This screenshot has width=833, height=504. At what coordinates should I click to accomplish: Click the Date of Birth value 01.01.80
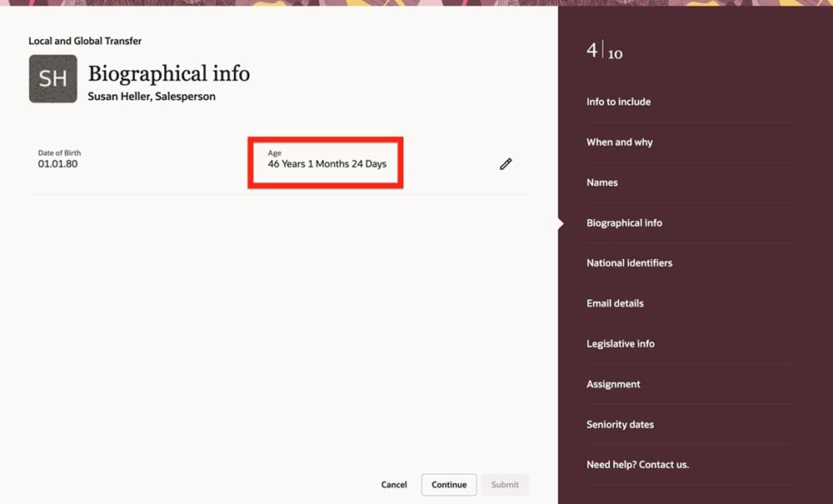click(x=58, y=163)
